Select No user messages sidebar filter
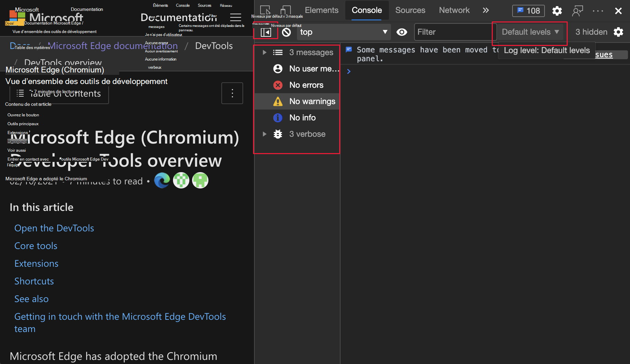The image size is (630, 364). coord(297,69)
